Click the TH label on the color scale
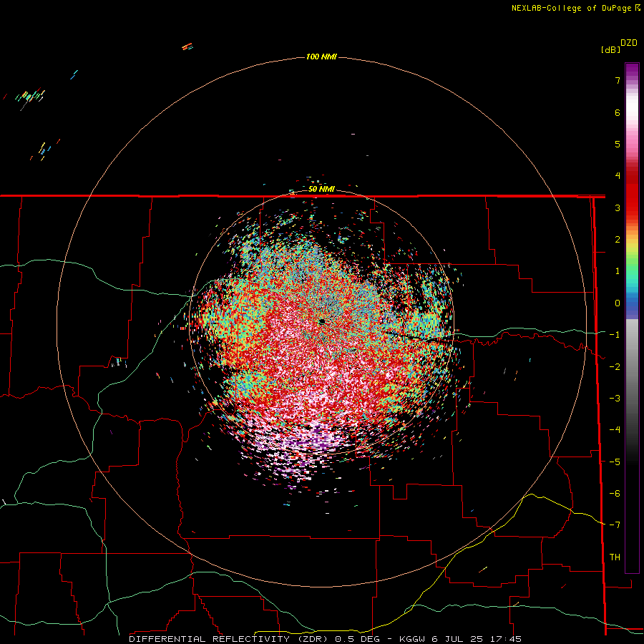The image size is (644, 644). tap(615, 557)
